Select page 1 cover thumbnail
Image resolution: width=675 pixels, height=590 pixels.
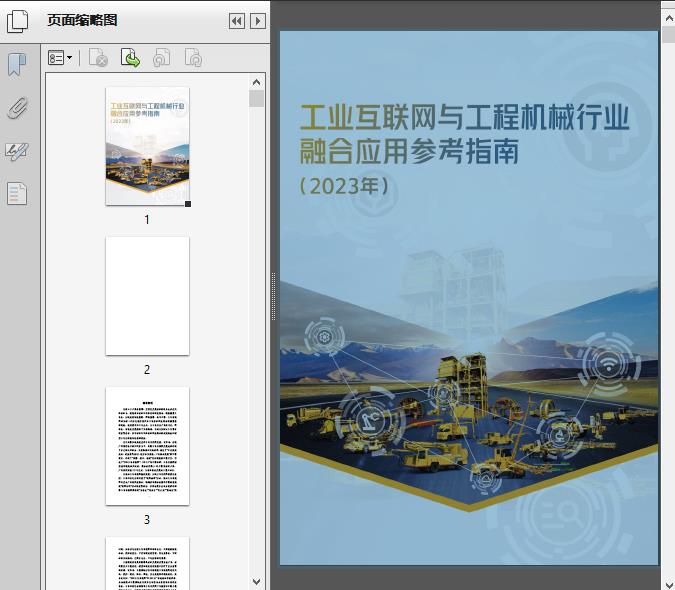click(147, 146)
